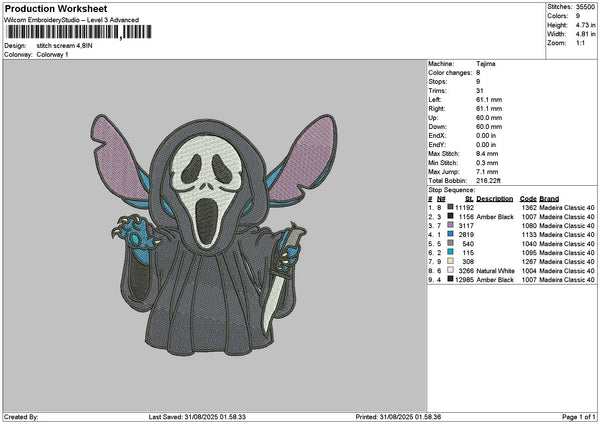Click the Zoom value '1:1'
The width and height of the screenshot is (600, 424).
580,43
